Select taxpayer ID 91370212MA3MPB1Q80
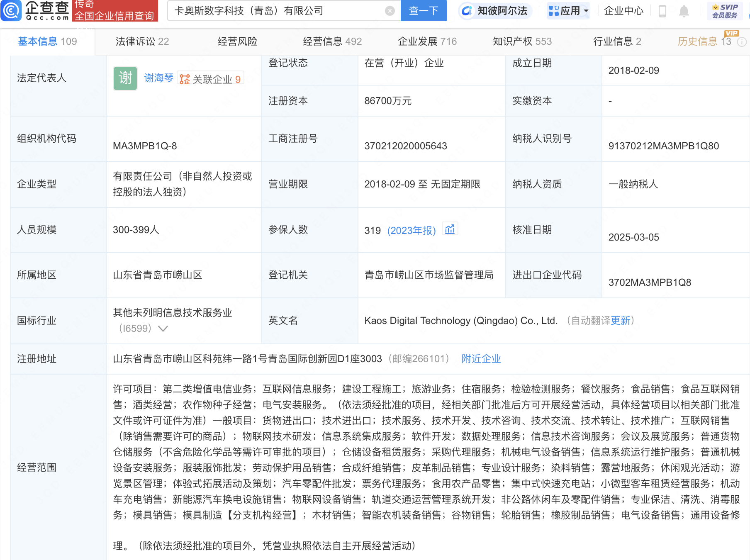750x560 pixels. [x=664, y=146]
